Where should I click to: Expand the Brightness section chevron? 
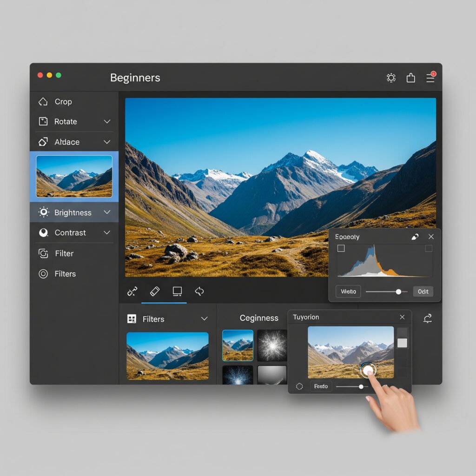pyautogui.click(x=107, y=212)
